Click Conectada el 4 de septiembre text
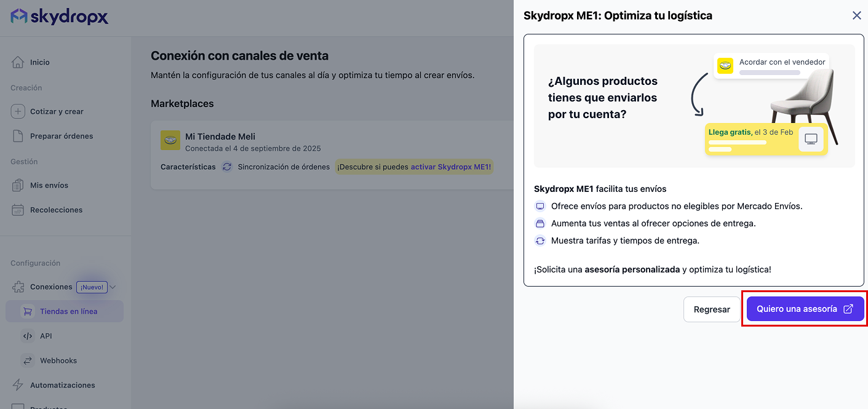 tap(253, 148)
